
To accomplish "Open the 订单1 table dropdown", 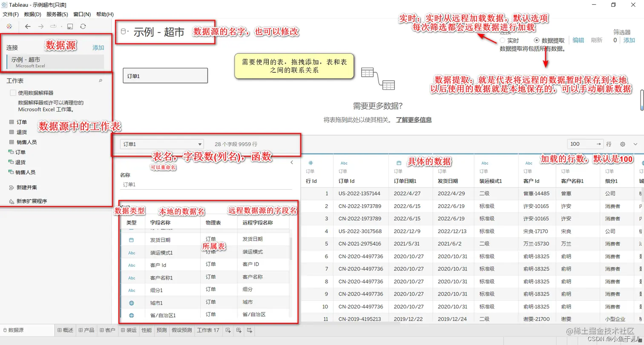I will 200,144.
